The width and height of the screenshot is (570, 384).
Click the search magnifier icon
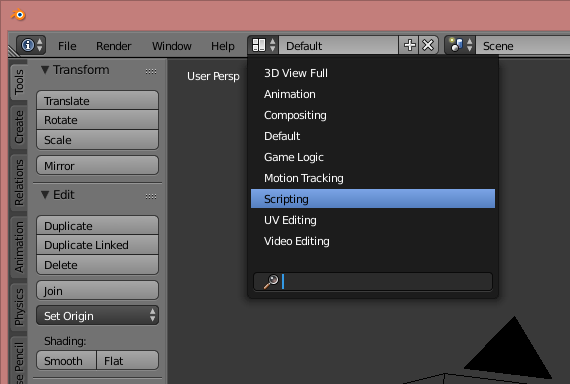(x=271, y=281)
